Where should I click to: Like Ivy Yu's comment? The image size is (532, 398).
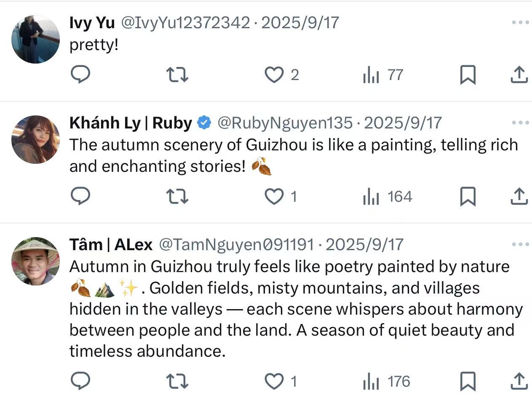[274, 75]
